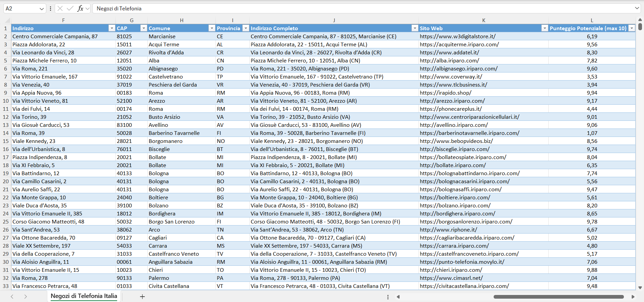The height and width of the screenshot is (302, 644).
Task: Select Comune cell Civita Castellana
Action: (x=182, y=286)
